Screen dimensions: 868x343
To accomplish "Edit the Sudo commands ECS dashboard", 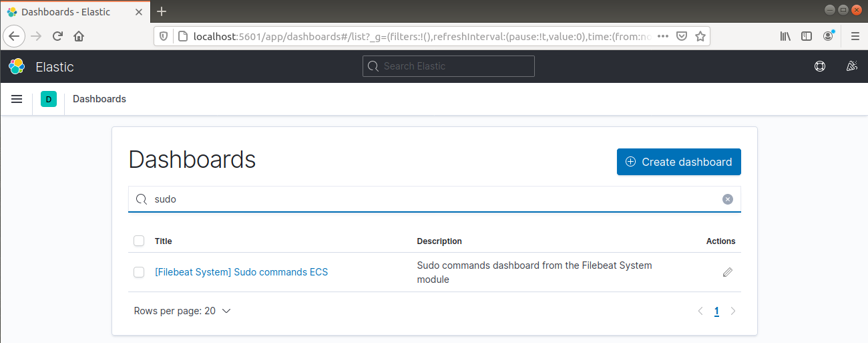I will tap(728, 272).
